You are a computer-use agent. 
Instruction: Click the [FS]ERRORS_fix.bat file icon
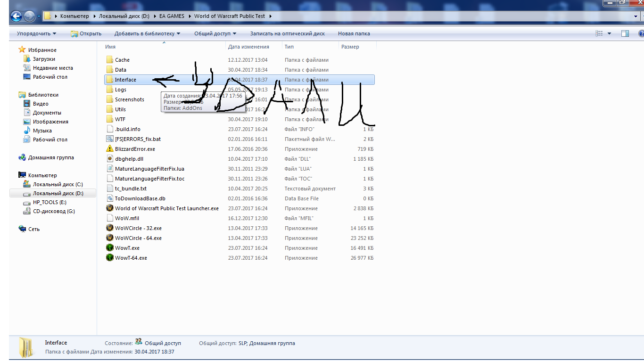click(110, 139)
